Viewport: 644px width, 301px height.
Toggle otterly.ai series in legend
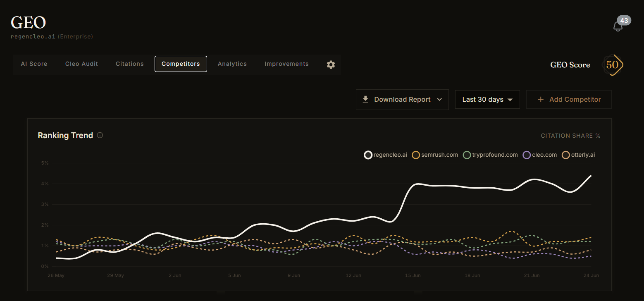point(578,155)
